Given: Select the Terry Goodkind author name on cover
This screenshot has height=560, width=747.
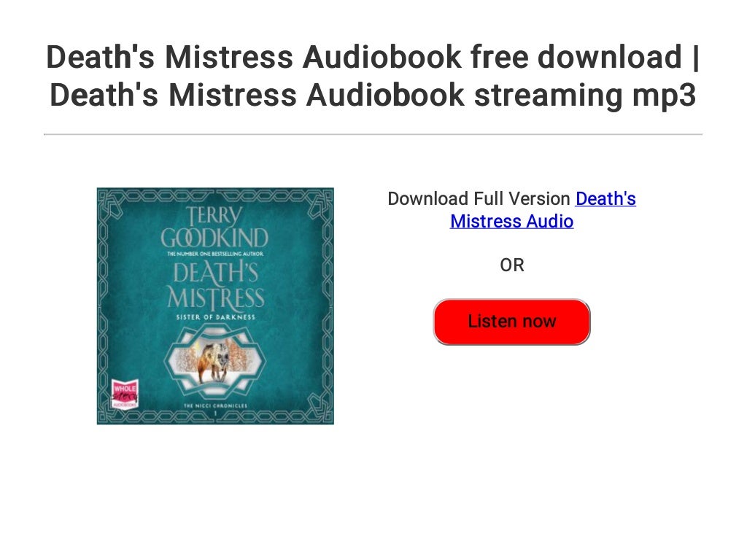Looking at the screenshot, I should (x=214, y=227).
